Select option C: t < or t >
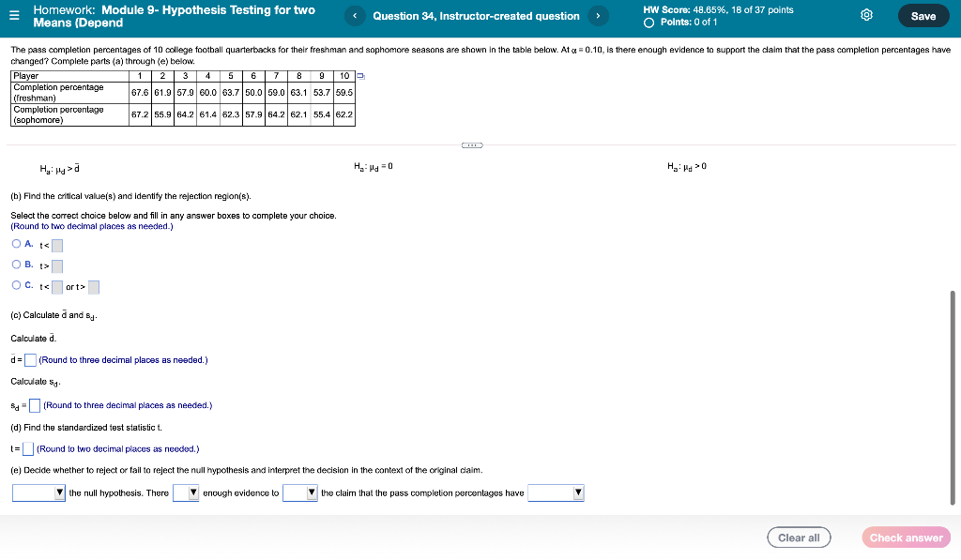 (17, 285)
